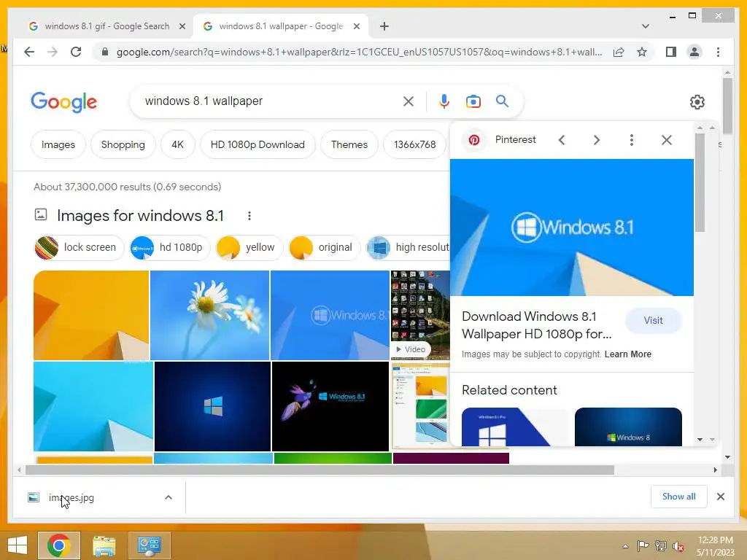Go back with the browser back arrow

tap(29, 52)
